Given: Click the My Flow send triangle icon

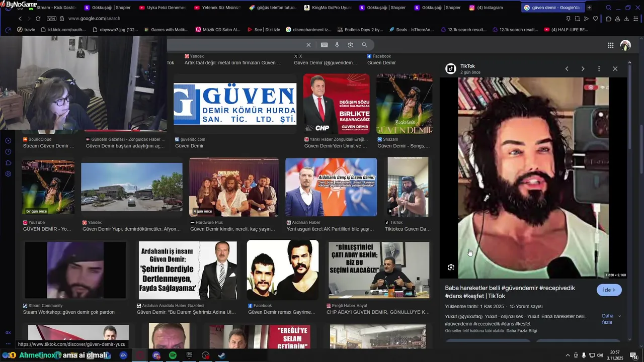Looking at the screenshot, I should click(x=586, y=19).
